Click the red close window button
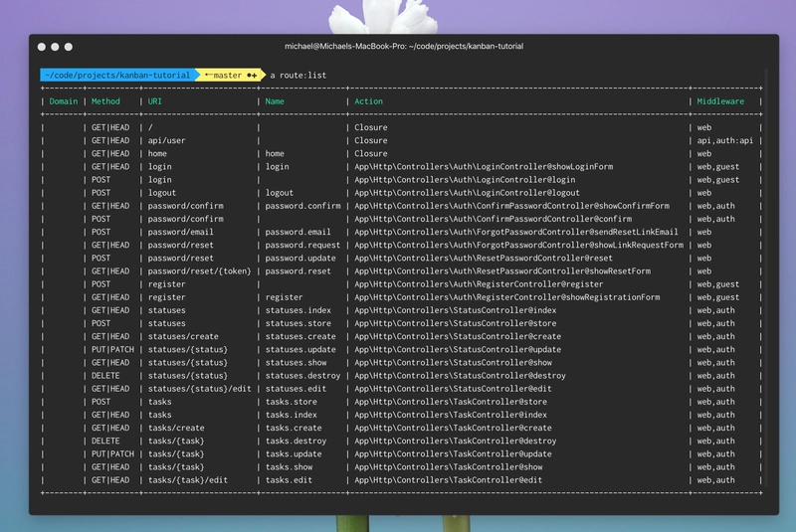The height and width of the screenshot is (532, 796). tap(42, 47)
